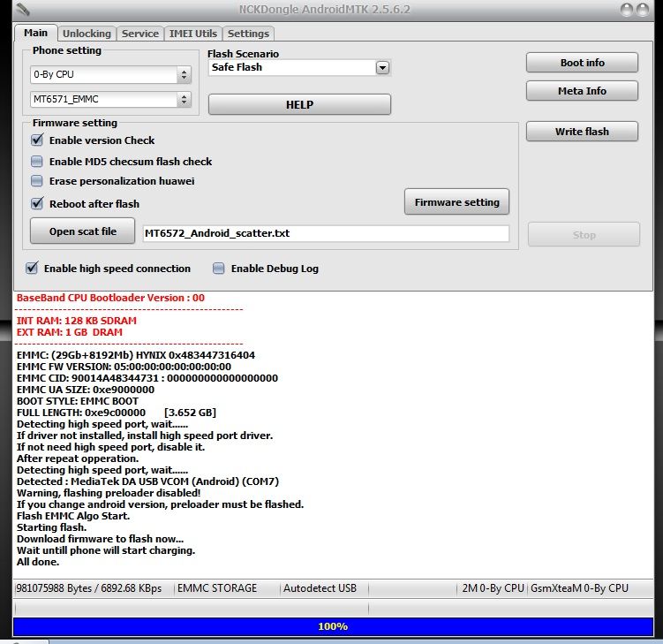
Task: Check Enable Debug Log
Action: 219,269
